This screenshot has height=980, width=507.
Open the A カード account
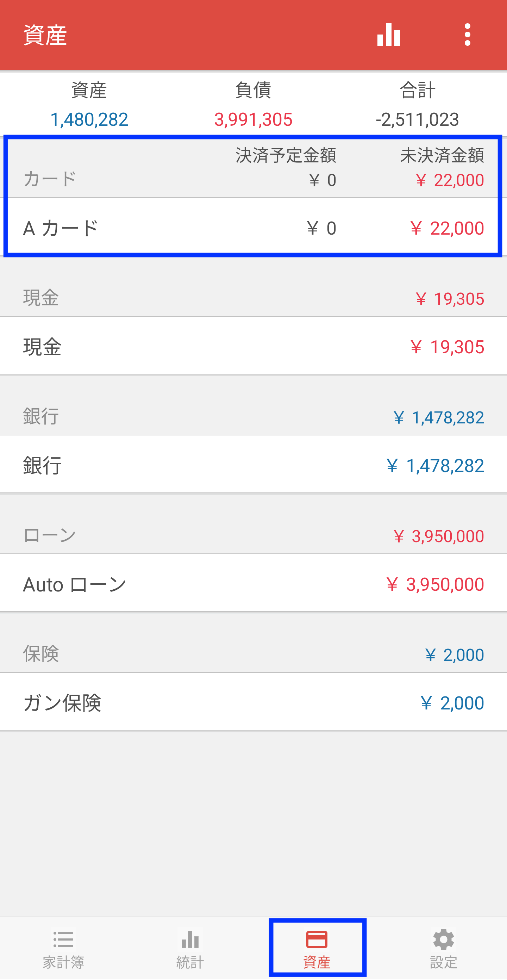pos(253,228)
